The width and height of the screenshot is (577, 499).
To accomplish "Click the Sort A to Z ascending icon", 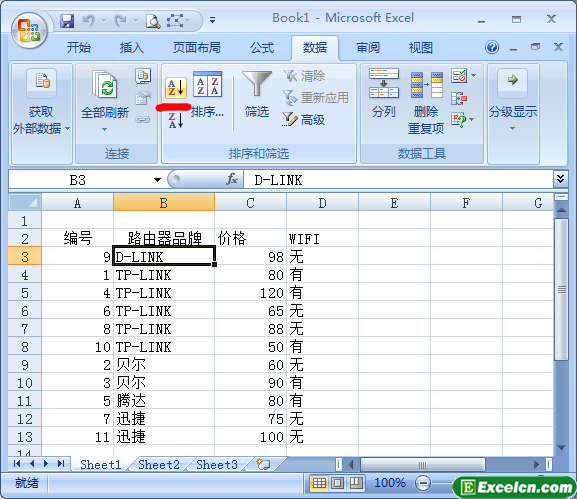I will pyautogui.click(x=176, y=88).
